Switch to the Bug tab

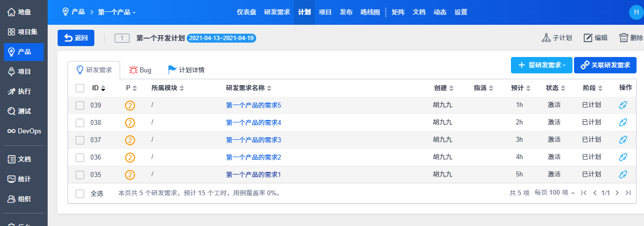140,70
